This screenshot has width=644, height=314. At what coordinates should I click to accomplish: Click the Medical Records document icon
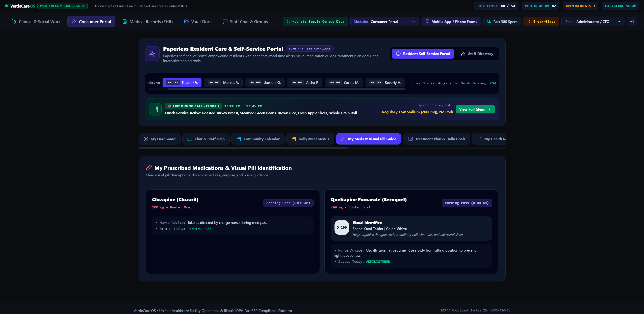point(124,21)
